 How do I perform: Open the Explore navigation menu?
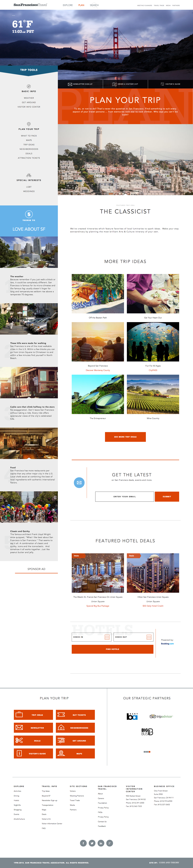point(68,5)
